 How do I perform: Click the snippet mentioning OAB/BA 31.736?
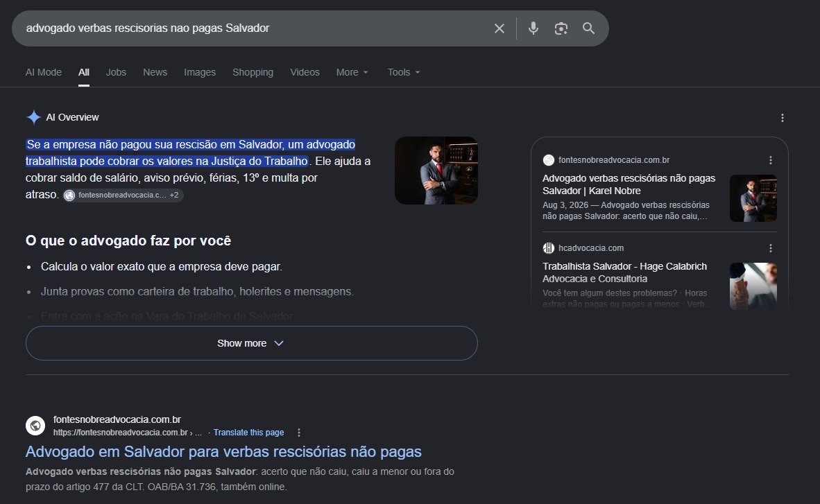tap(239, 479)
